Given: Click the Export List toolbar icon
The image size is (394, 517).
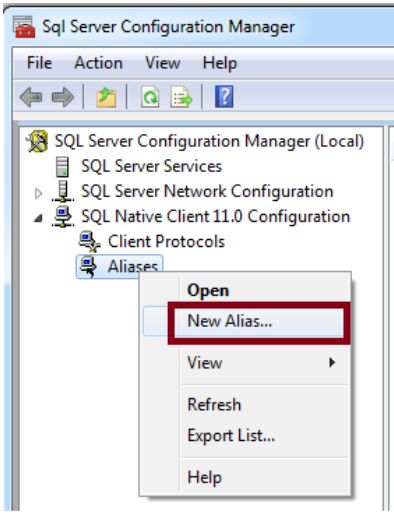Looking at the screenshot, I should 181,97.
